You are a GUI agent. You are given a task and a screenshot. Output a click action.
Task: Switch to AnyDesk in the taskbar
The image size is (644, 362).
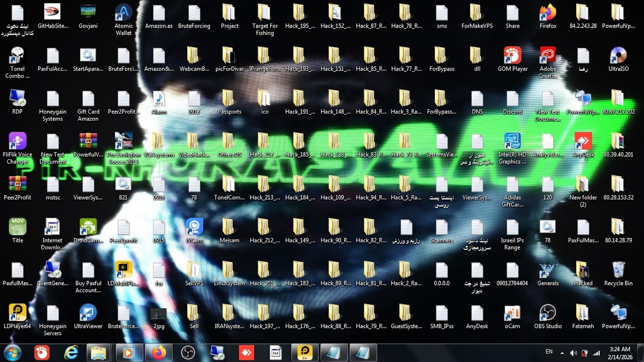point(247,352)
